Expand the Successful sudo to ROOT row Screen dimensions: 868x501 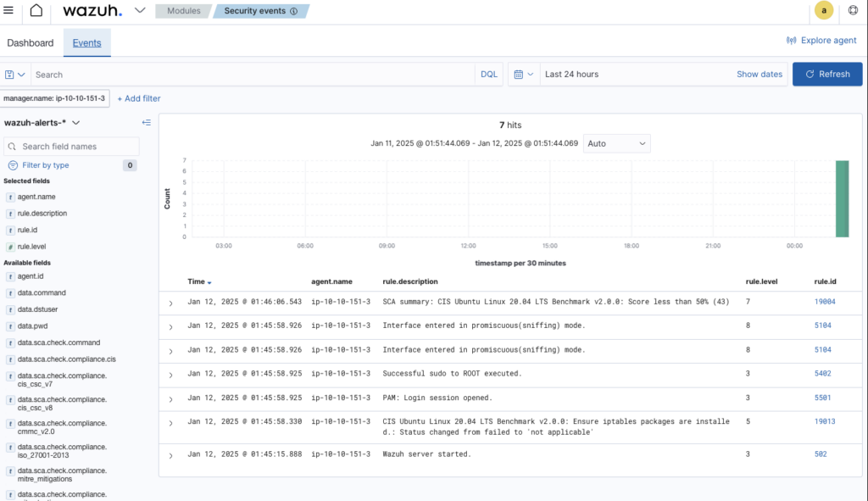pyautogui.click(x=170, y=376)
